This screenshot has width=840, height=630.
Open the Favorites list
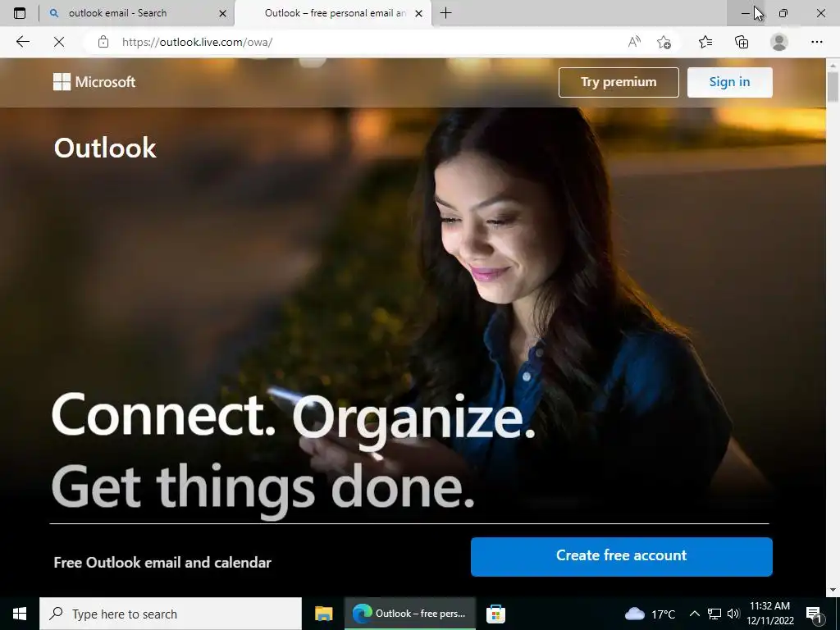705,42
